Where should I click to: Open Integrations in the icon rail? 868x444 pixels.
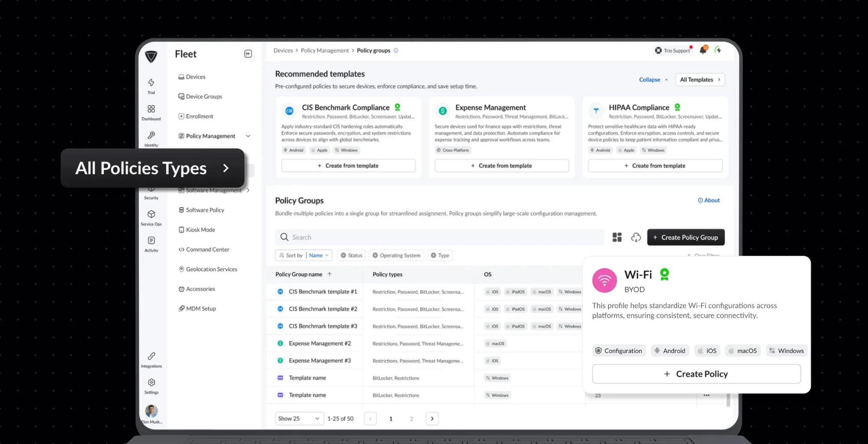(x=151, y=360)
